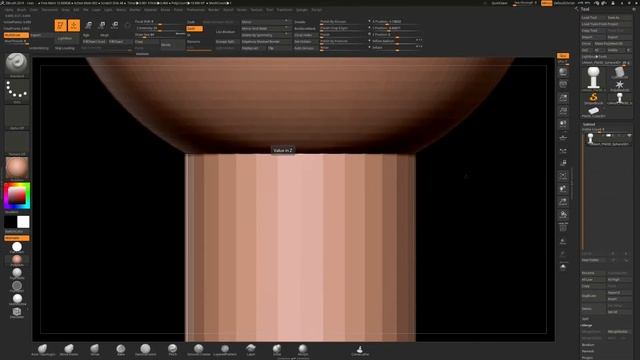Click the QuickSave button
640x360 pixels.
coord(499,3)
